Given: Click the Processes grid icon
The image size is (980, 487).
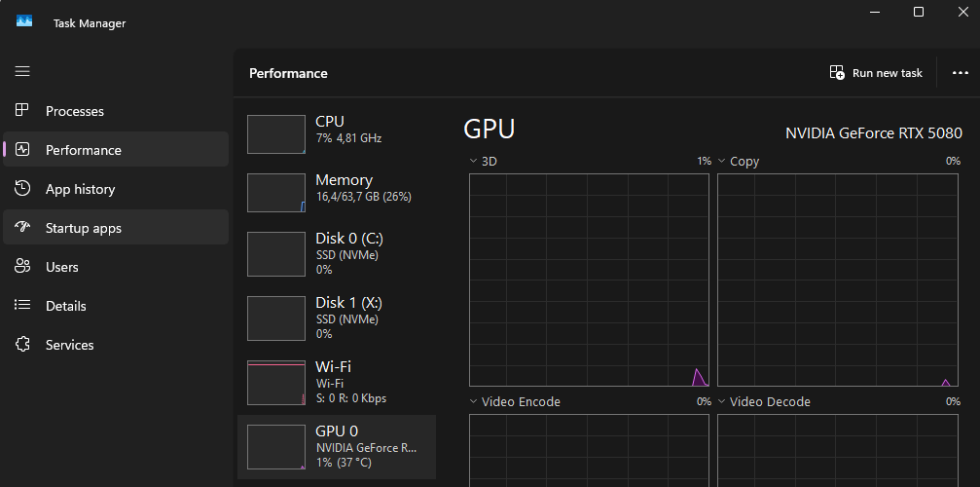Looking at the screenshot, I should [22, 111].
